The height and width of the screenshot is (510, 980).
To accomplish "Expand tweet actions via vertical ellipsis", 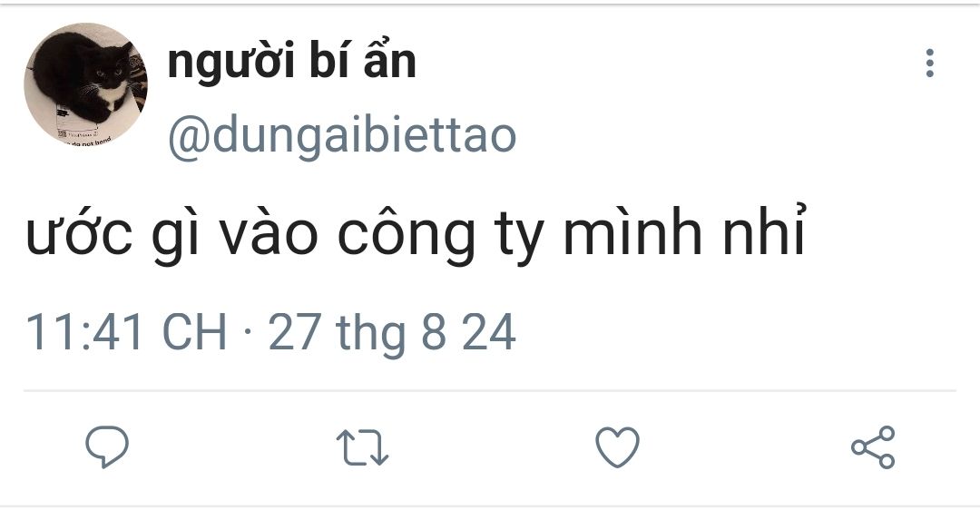I will [930, 64].
